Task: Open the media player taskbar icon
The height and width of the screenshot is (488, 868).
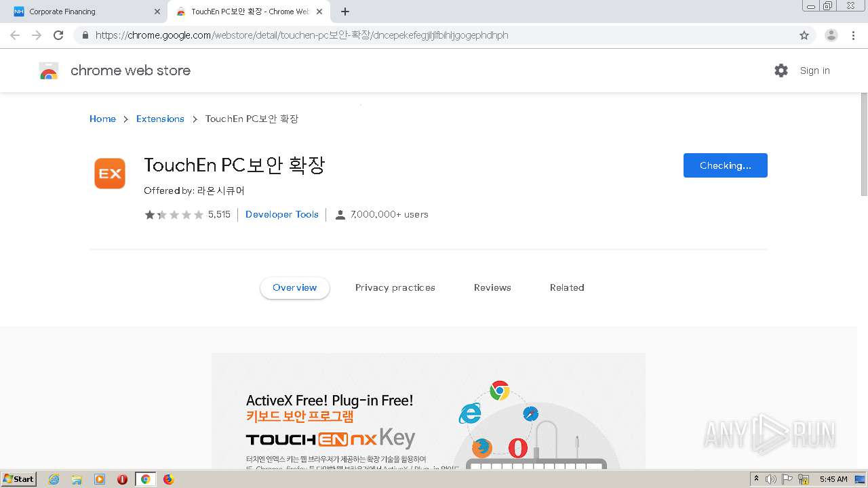Action: click(x=100, y=479)
